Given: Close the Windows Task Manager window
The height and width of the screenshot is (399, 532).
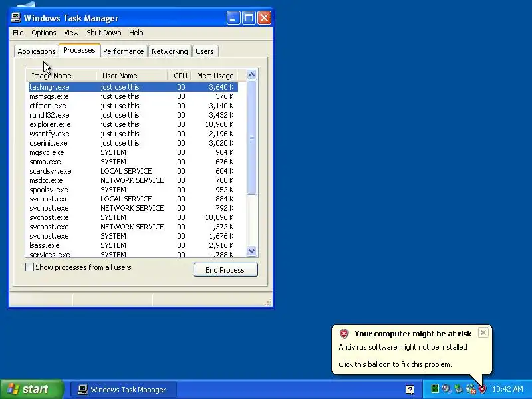Looking at the screenshot, I should click(264, 18).
